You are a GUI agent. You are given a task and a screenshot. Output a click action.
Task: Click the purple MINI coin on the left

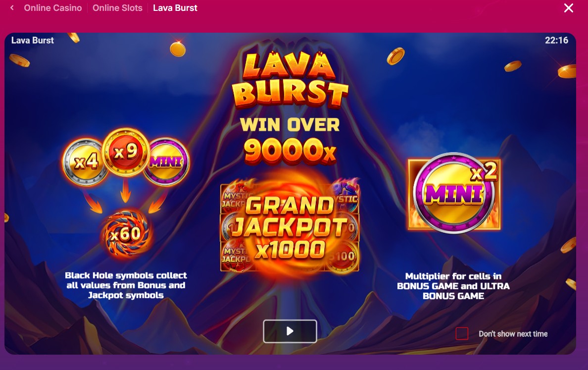pyautogui.click(x=167, y=162)
